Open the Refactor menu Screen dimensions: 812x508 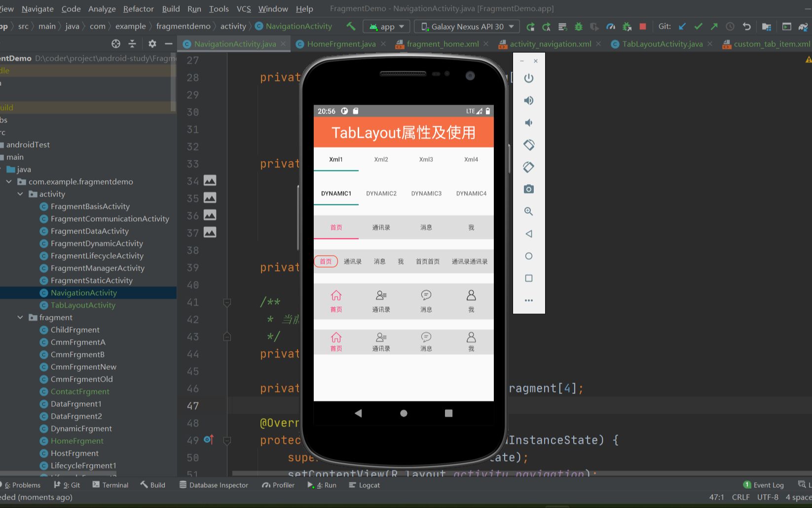138,8
